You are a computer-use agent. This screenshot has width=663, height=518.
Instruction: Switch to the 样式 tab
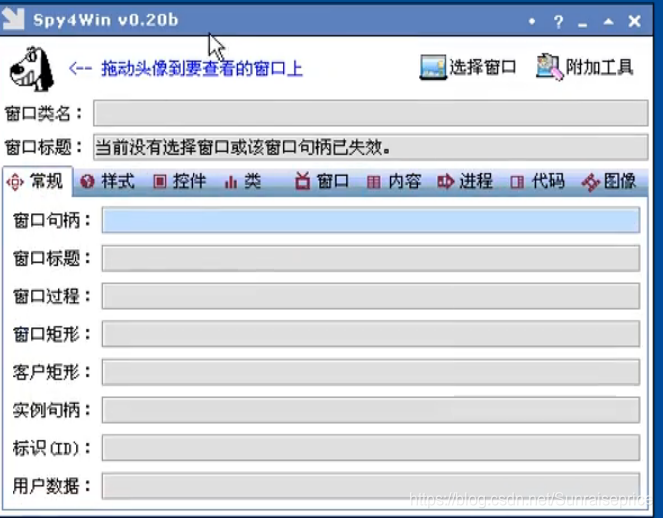point(107,182)
